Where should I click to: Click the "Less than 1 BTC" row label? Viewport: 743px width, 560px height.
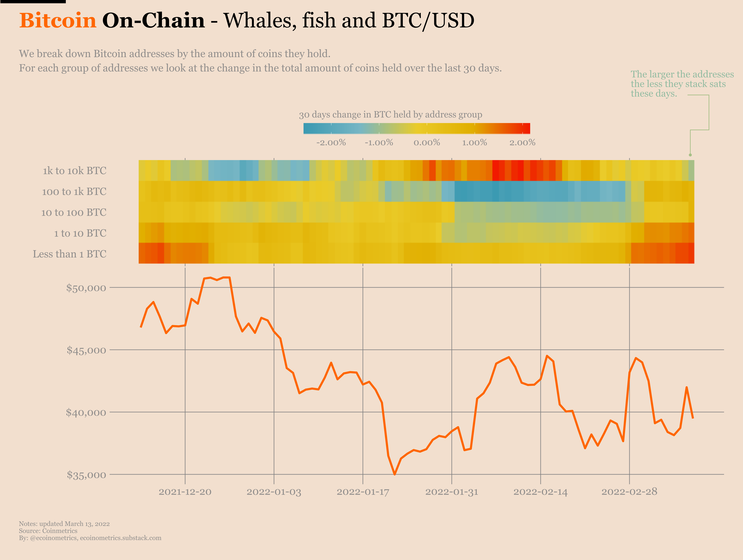pos(69,254)
